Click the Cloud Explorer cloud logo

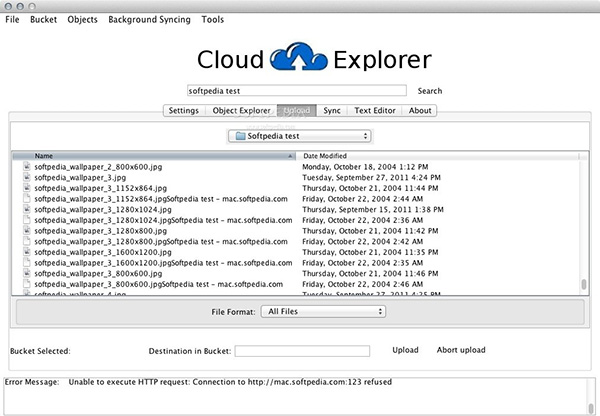point(298,57)
